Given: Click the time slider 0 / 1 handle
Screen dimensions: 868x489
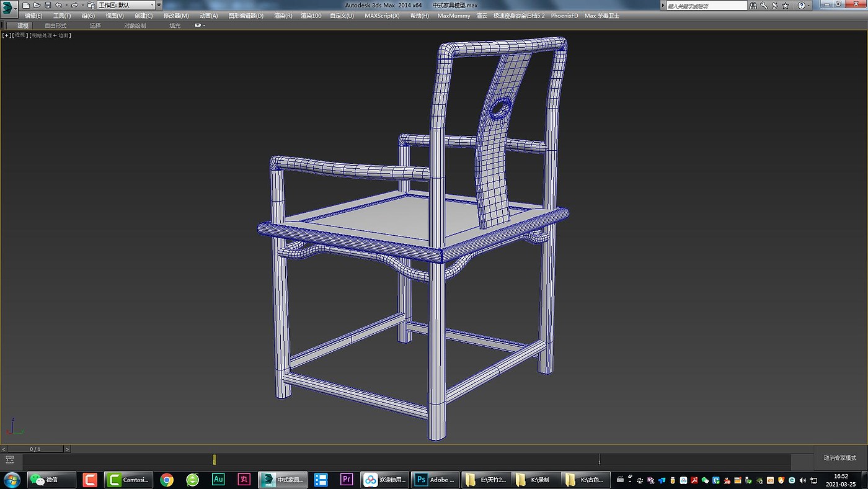Looking at the screenshot, I should 35,449.
